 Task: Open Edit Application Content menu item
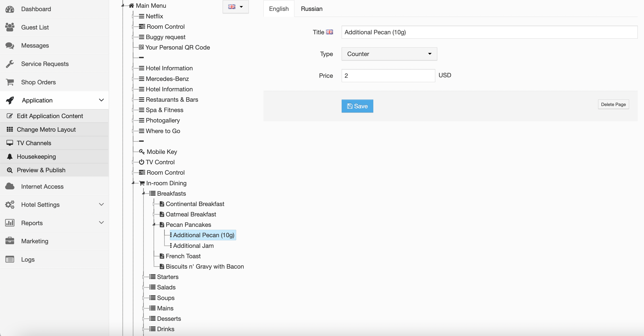tap(54, 116)
